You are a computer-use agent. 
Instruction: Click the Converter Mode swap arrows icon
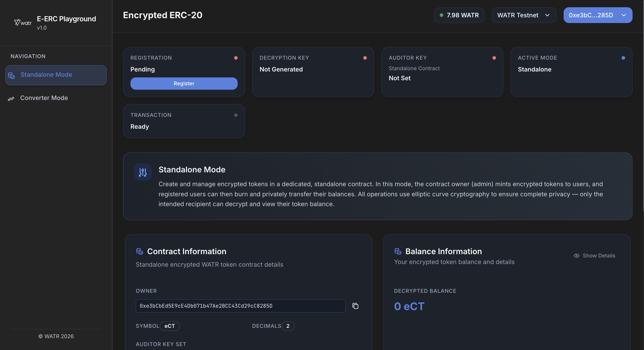[11, 99]
